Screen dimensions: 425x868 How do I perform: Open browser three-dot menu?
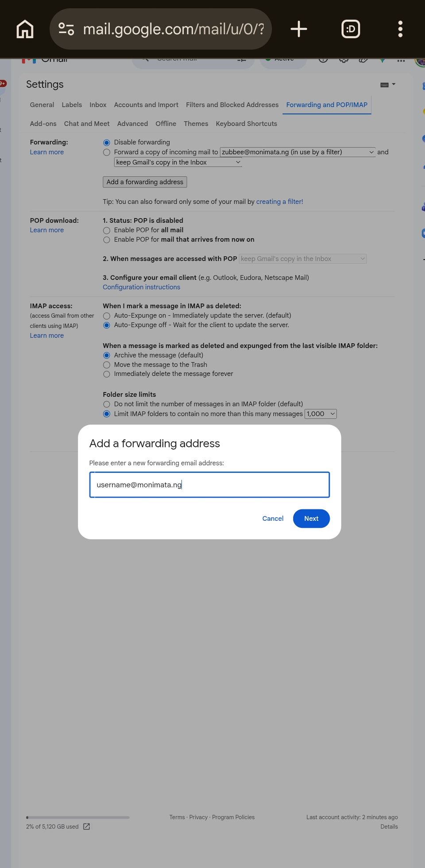[400, 29]
